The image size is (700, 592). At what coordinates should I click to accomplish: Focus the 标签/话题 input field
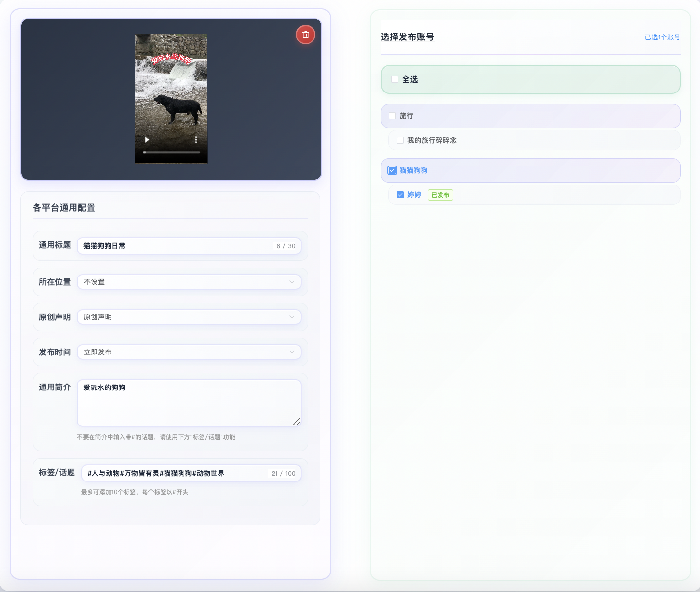point(175,473)
